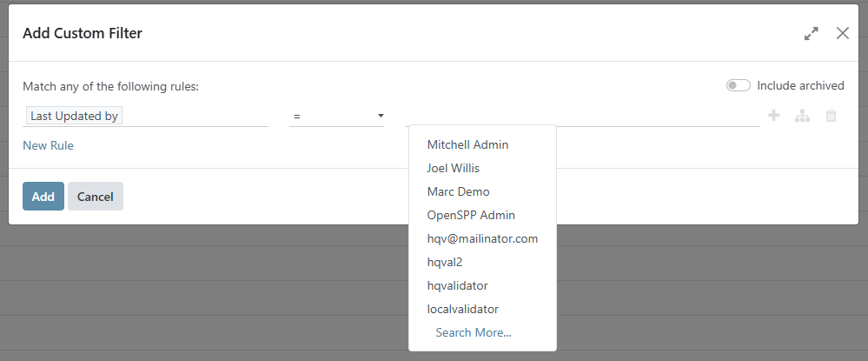This screenshot has width=868, height=361.
Task: Close the Add Custom Filter dialog
Action: (842, 33)
